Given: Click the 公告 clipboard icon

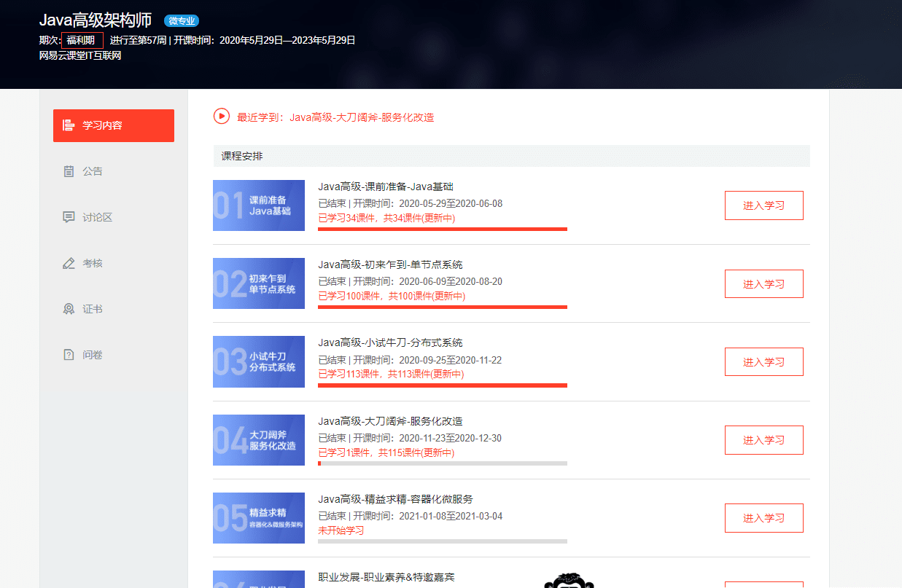Looking at the screenshot, I should (x=69, y=171).
